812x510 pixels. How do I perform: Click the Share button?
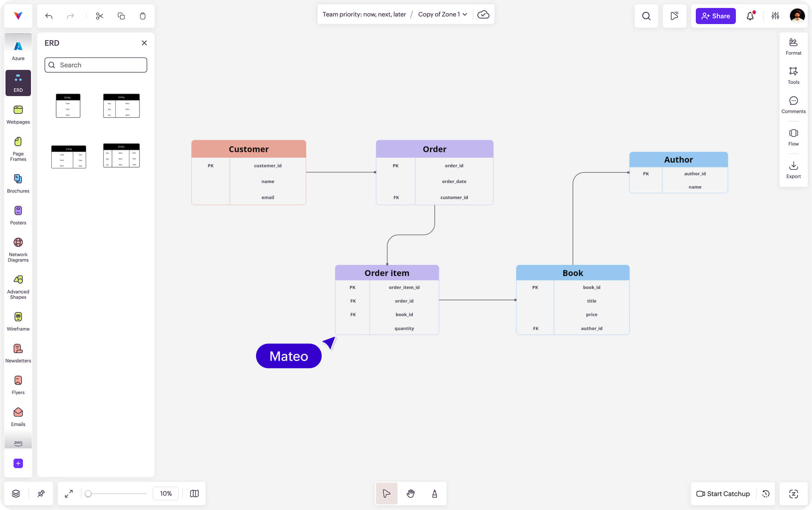(716, 16)
